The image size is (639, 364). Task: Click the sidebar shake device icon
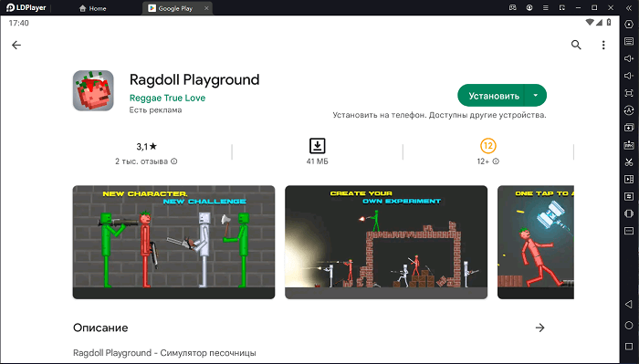pyautogui.click(x=629, y=213)
